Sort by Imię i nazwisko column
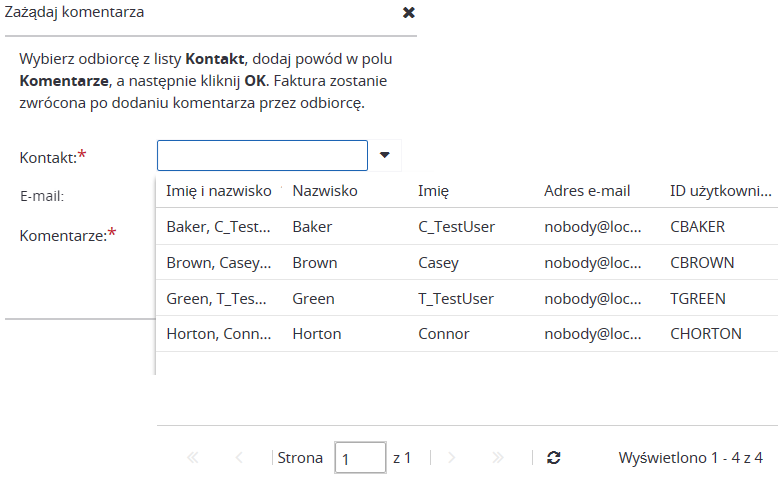Screen dimensions: 778x481 tap(219, 190)
